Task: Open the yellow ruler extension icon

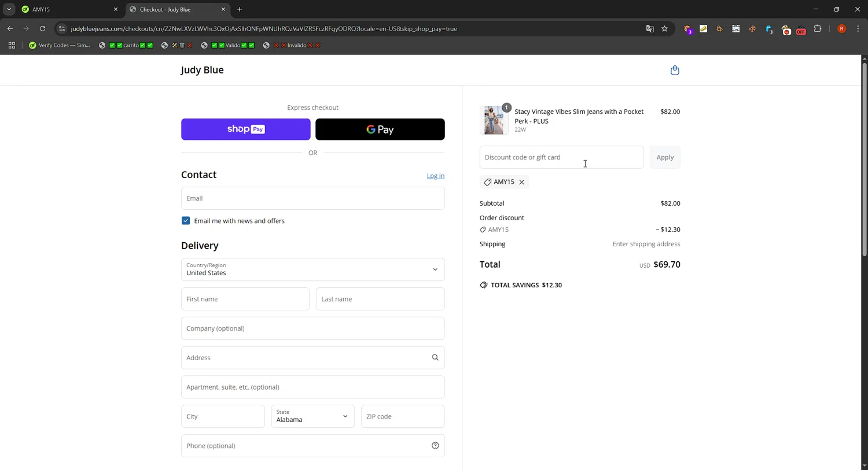Action: click(704, 29)
